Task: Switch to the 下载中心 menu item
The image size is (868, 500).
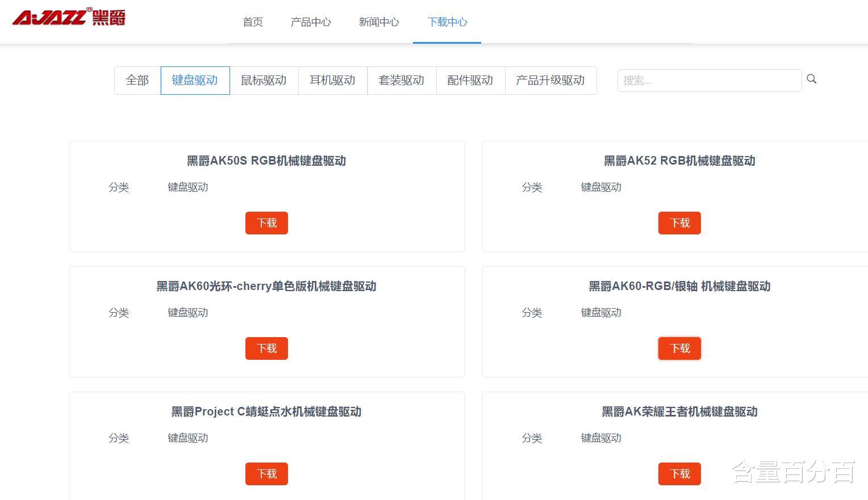Action: 447,22
